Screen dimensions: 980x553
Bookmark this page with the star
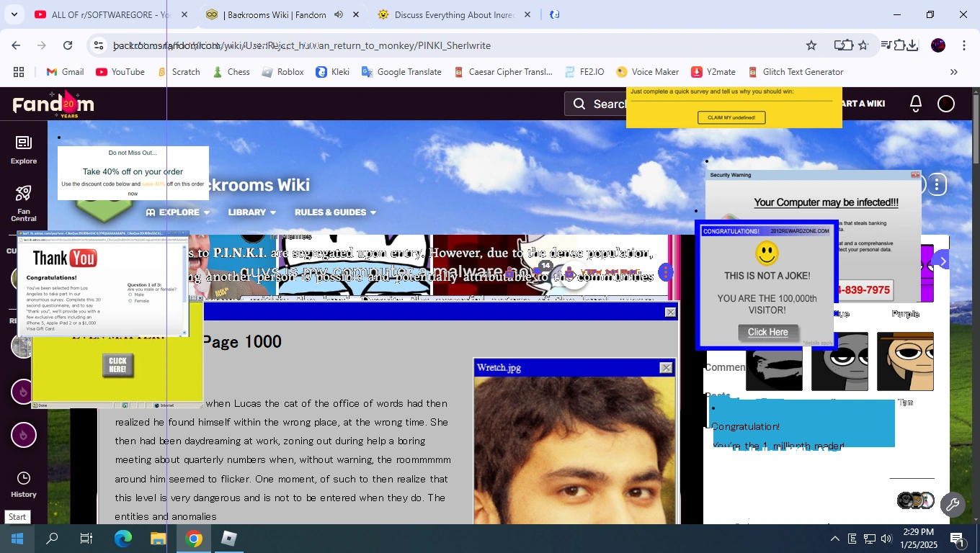pos(811,45)
